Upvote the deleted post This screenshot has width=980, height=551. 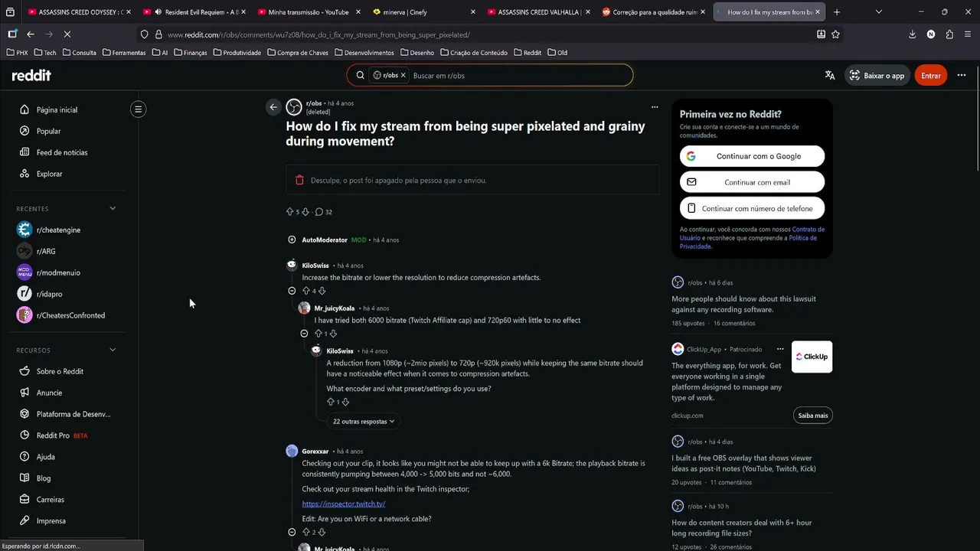290,212
